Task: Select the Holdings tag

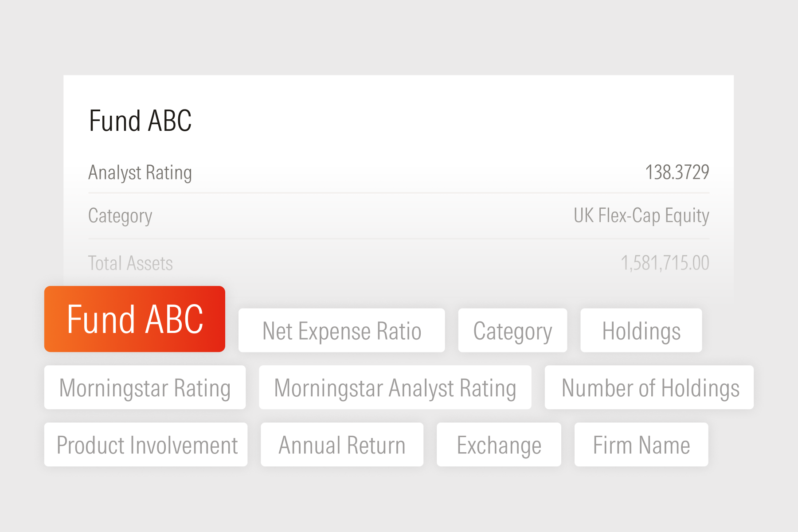Action: 641,331
